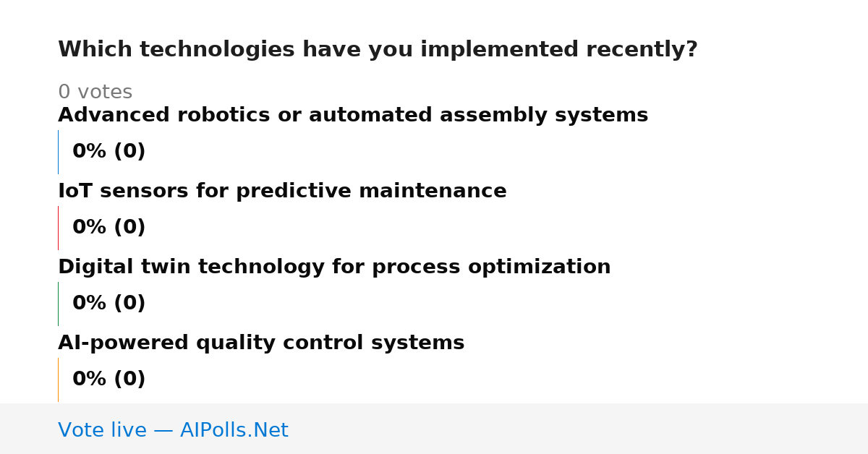Open the 'Vote live — AIPolls.Net' link

(173, 431)
